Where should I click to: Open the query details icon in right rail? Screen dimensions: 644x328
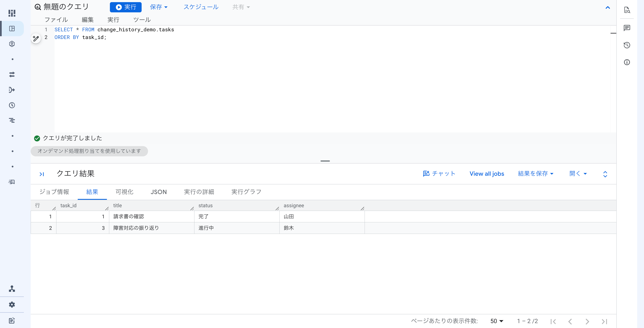tap(627, 10)
